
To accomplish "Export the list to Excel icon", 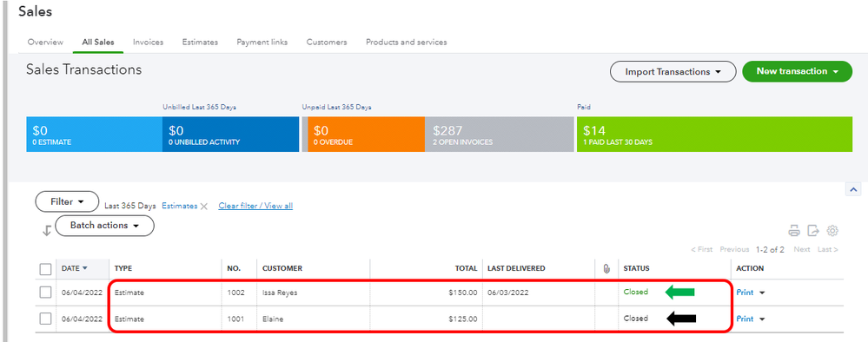I will click(x=813, y=231).
